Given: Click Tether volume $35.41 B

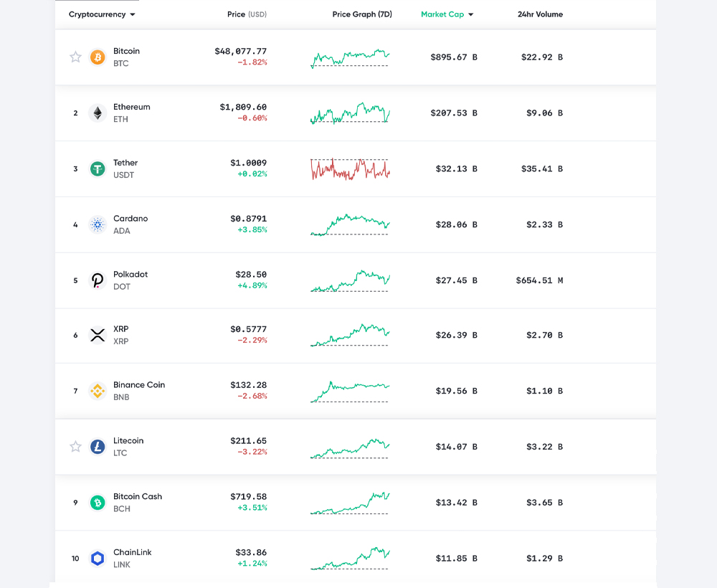Looking at the screenshot, I should [542, 169].
